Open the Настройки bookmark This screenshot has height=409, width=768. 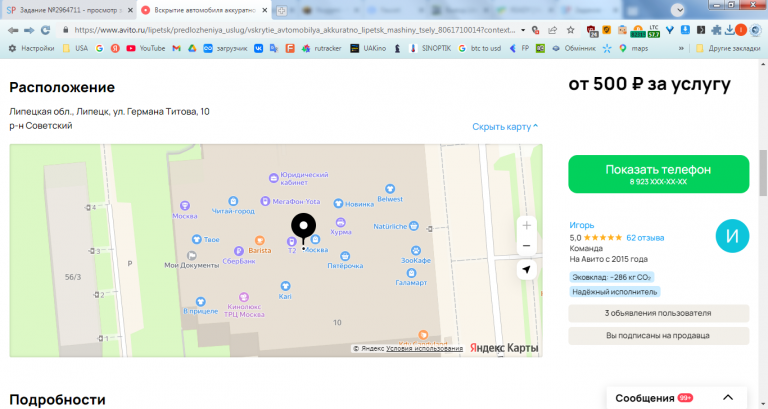tap(31, 48)
